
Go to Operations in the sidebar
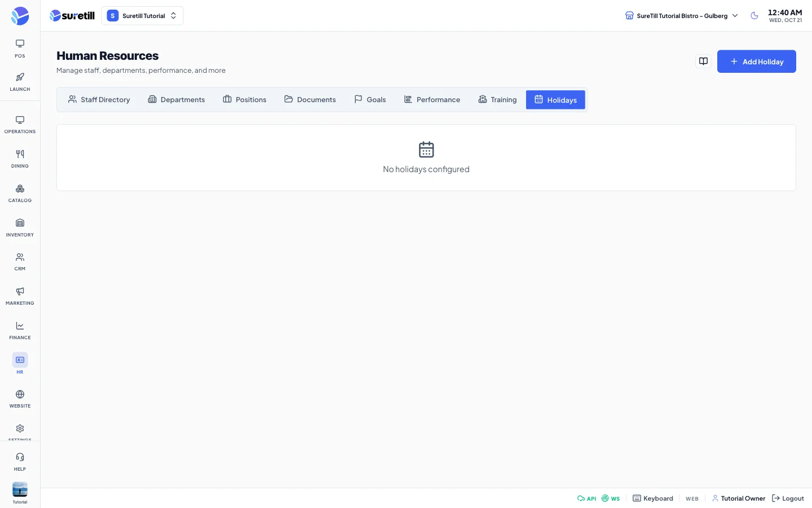[x=20, y=125]
